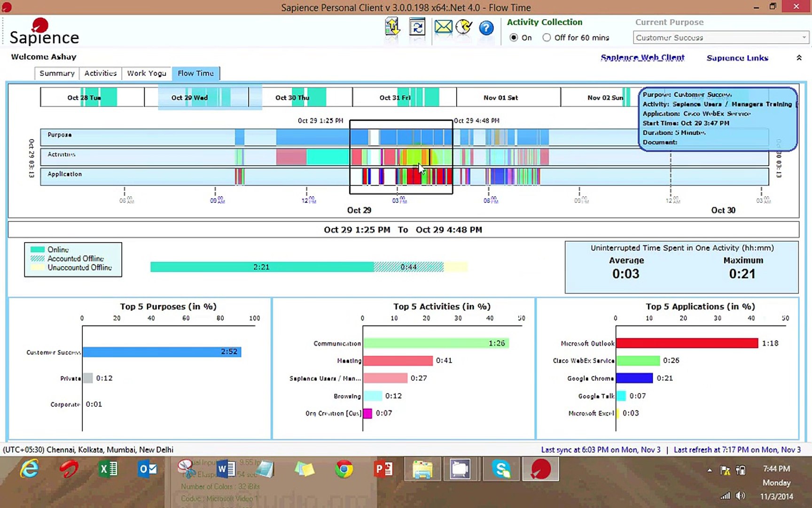Show hidden system tray icons
The image size is (812, 508).
pos(710,470)
